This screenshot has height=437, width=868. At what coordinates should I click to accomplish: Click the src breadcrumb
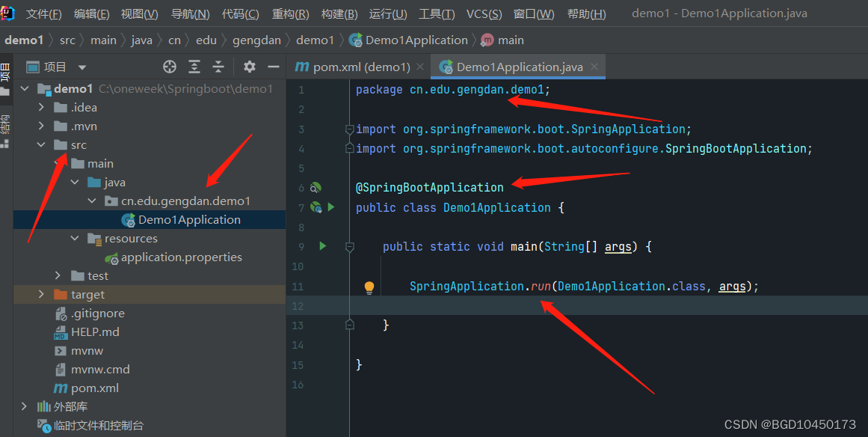point(67,40)
